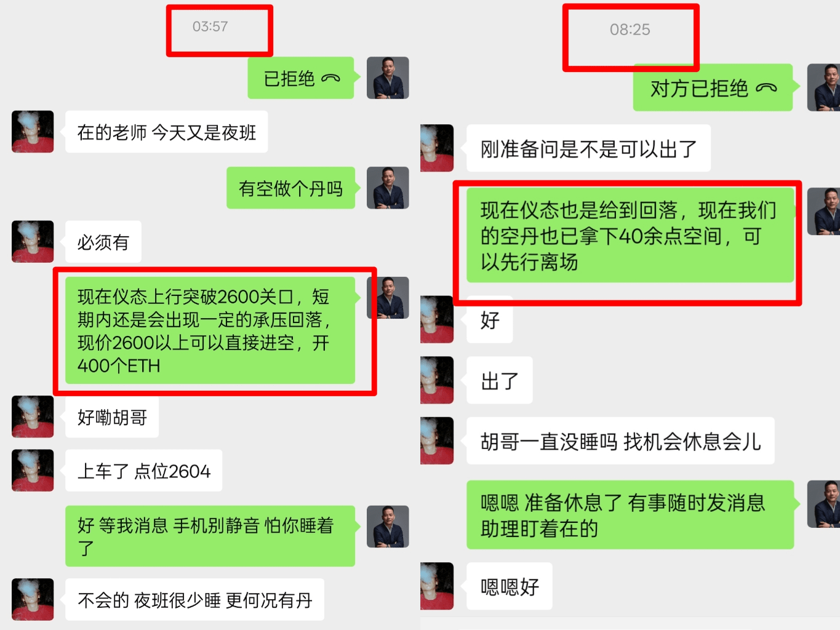Open avatar beside 嗯嗯好 message

click(437, 586)
